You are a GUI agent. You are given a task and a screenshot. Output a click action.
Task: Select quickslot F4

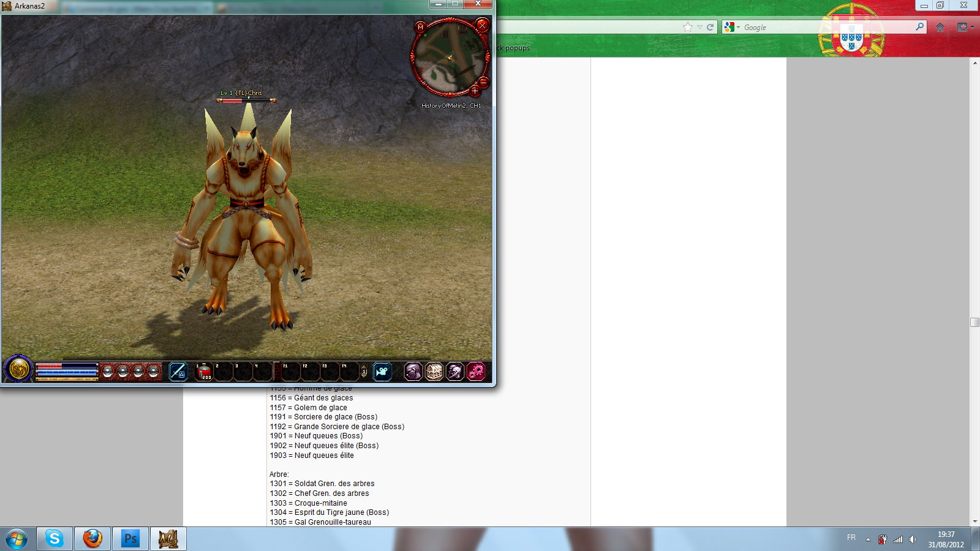350,372
